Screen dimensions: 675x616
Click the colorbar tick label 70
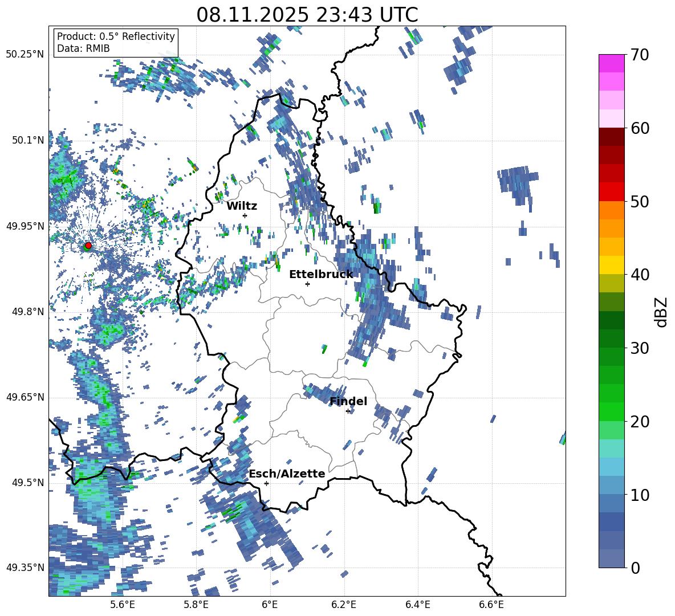click(640, 55)
